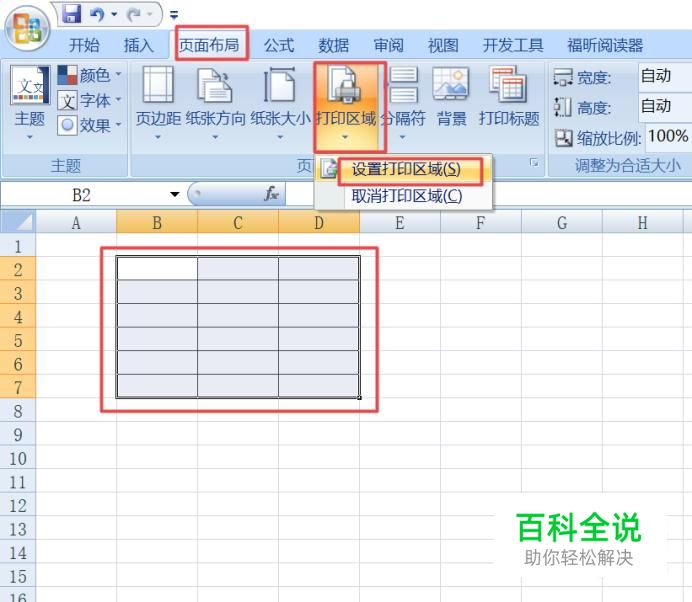Select row 10 header

point(18,458)
